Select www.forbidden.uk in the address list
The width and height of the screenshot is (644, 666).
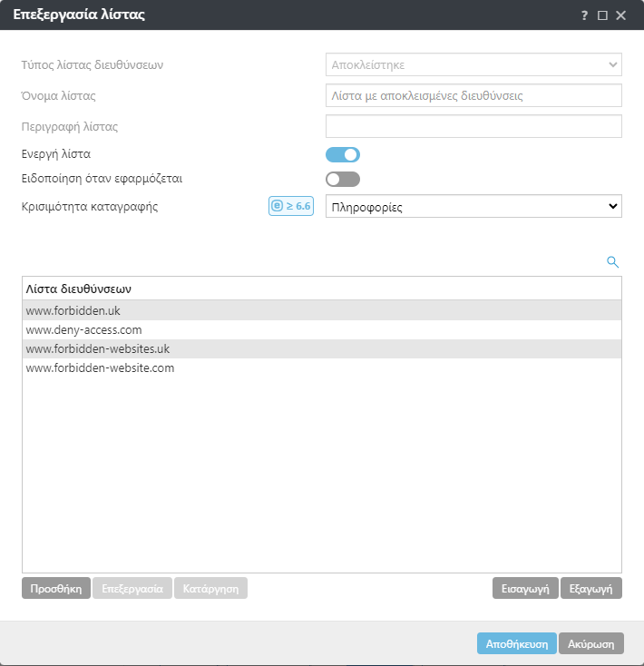(73, 310)
